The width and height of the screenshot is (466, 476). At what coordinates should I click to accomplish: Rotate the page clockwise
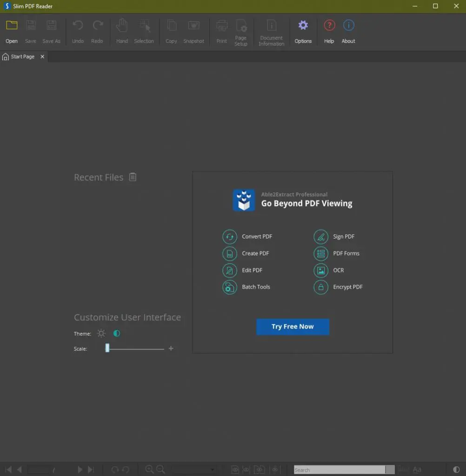click(x=115, y=469)
